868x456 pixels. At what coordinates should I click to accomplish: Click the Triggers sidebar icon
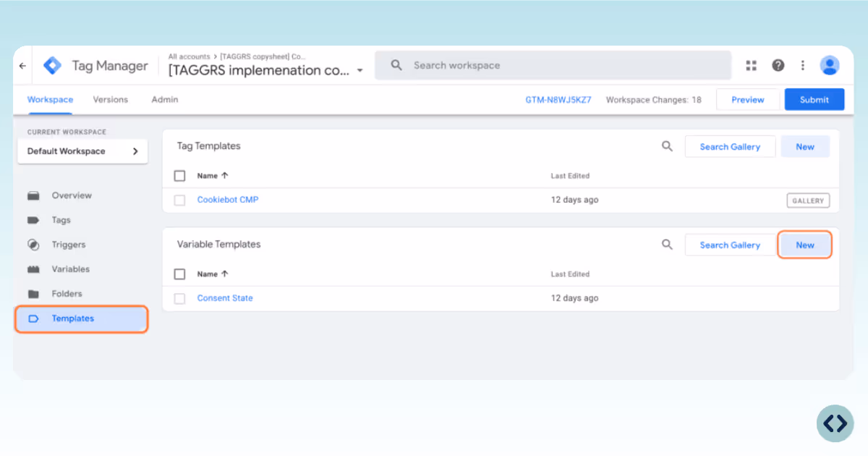33,245
